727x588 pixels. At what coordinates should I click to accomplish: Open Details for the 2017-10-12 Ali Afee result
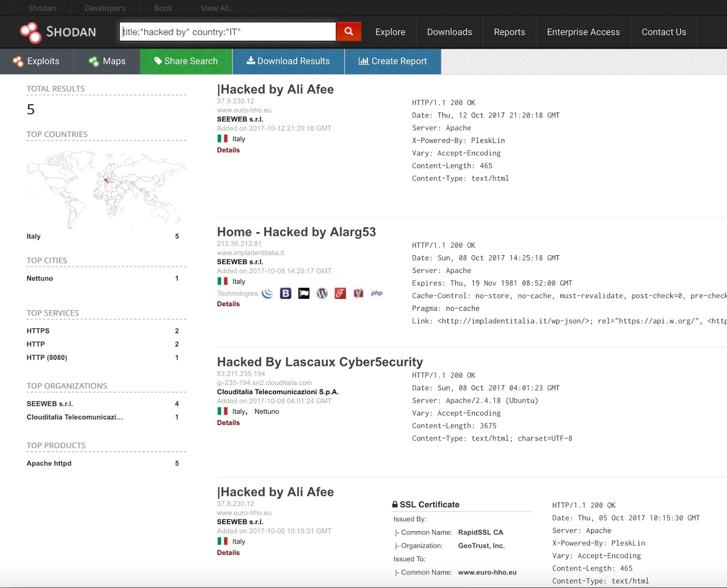click(228, 150)
